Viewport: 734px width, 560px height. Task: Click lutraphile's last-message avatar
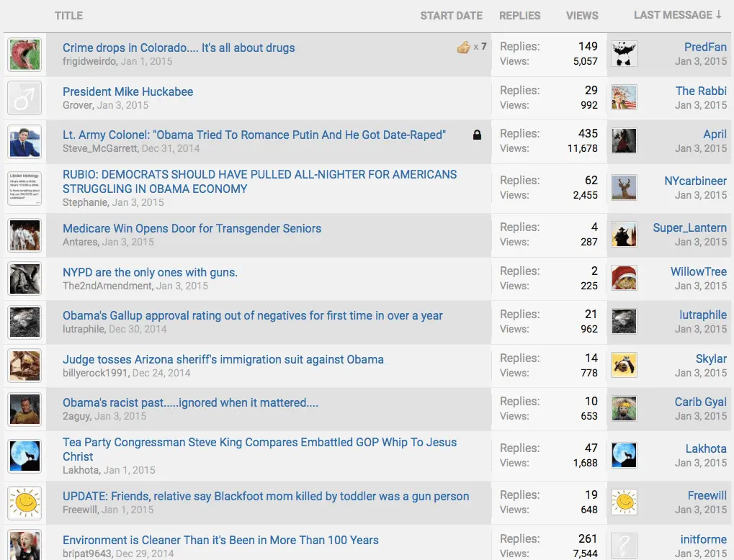[x=624, y=321]
